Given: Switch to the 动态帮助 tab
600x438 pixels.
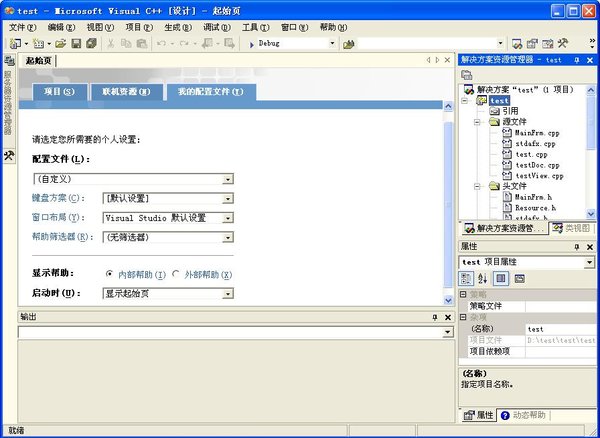Looking at the screenshot, I should tap(523, 415).
